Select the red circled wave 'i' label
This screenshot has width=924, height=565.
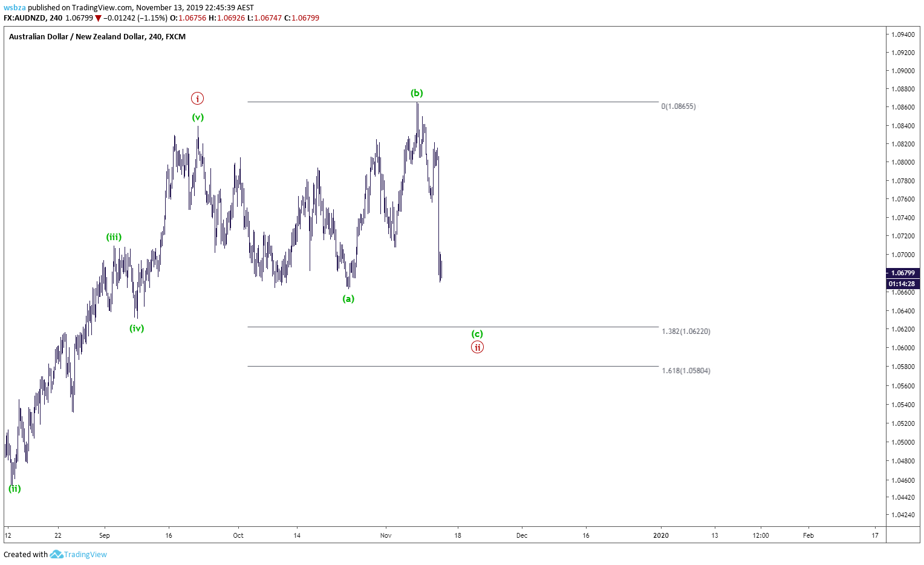pos(197,98)
